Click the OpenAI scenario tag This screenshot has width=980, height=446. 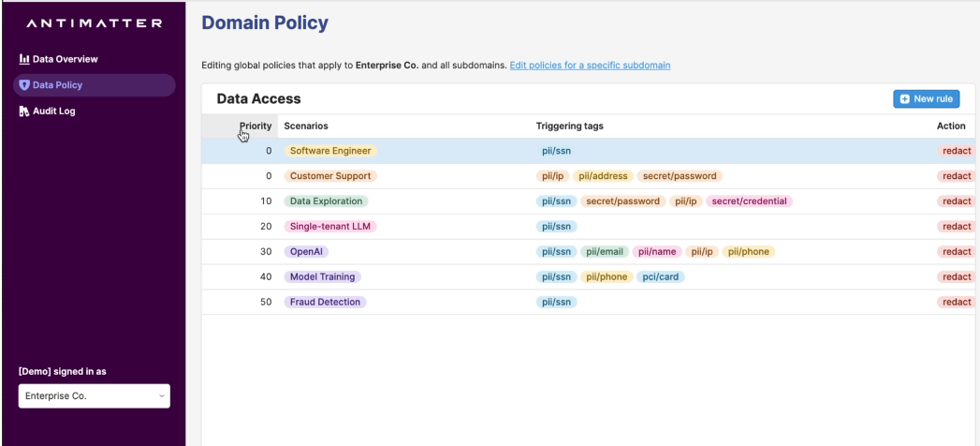click(x=310, y=252)
